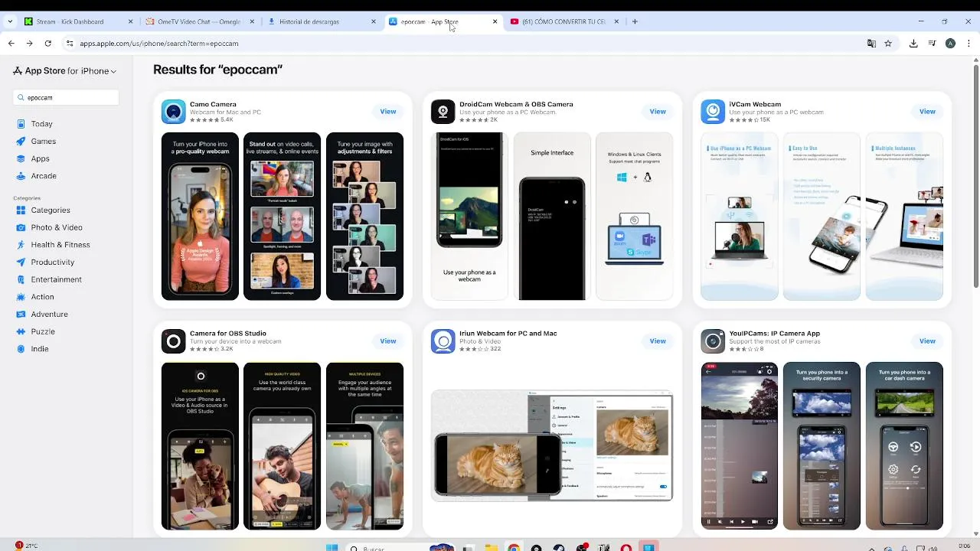The image size is (980, 551).
Task: Open the YouIPCams car dash camera screenshot
Action: 904,446
